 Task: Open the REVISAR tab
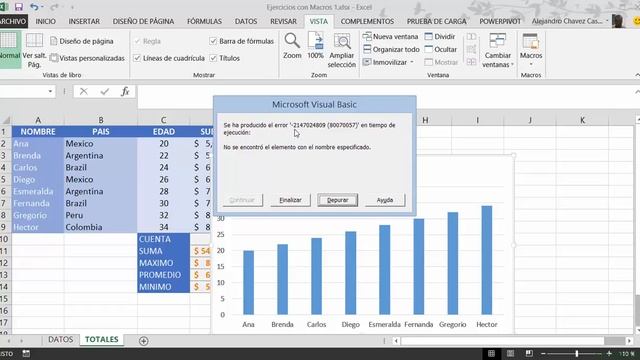click(x=283, y=21)
